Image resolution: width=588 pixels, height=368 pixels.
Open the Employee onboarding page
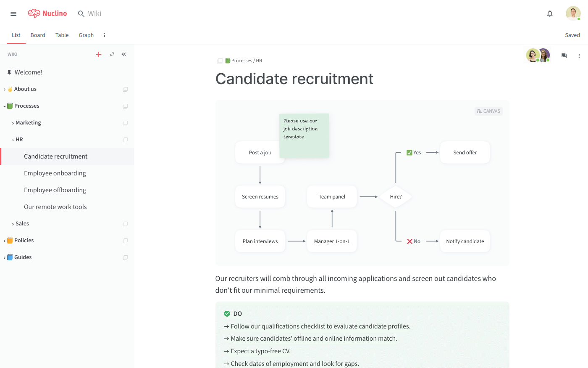[x=55, y=173]
